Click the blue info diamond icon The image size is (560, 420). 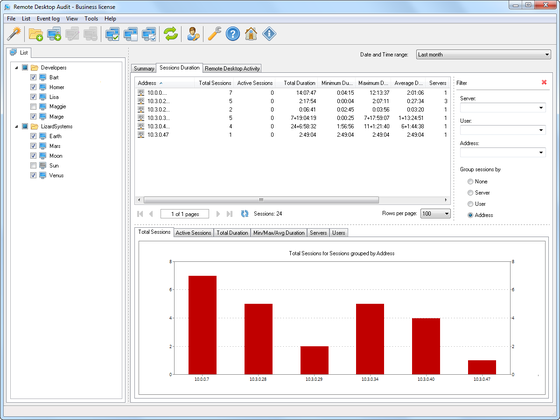pyautogui.click(x=269, y=34)
